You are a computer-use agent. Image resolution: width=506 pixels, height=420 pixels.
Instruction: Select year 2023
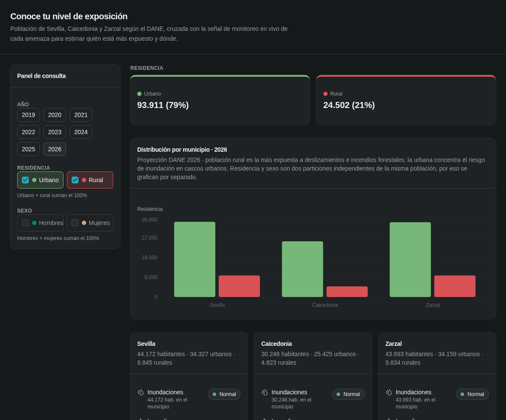point(54,132)
